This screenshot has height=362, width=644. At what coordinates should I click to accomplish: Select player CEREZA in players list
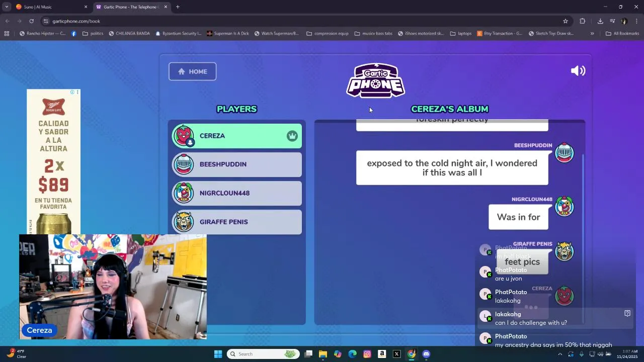click(x=236, y=136)
